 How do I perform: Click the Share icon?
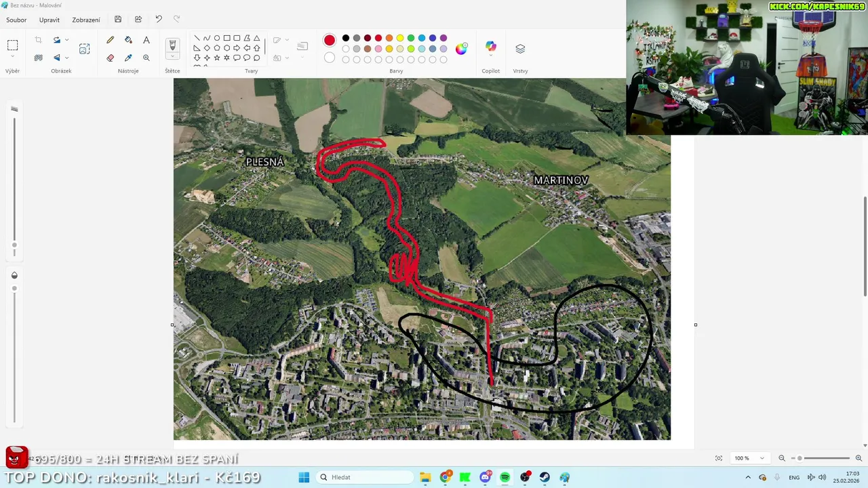(x=138, y=20)
